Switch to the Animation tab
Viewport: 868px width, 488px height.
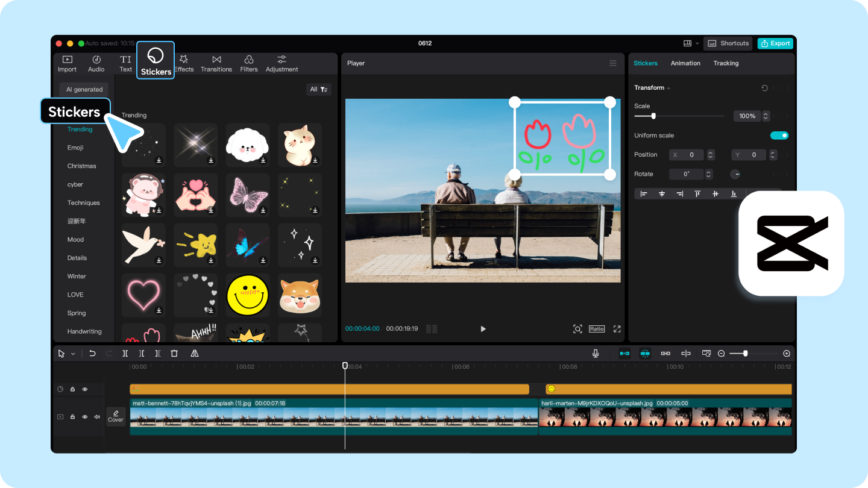(685, 63)
